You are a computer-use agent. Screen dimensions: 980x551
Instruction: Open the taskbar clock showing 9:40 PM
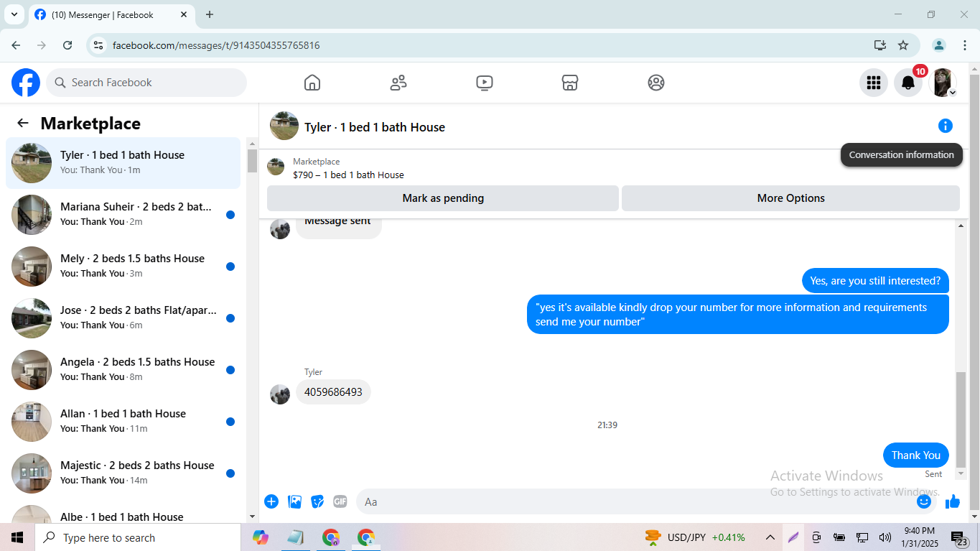[x=919, y=537]
